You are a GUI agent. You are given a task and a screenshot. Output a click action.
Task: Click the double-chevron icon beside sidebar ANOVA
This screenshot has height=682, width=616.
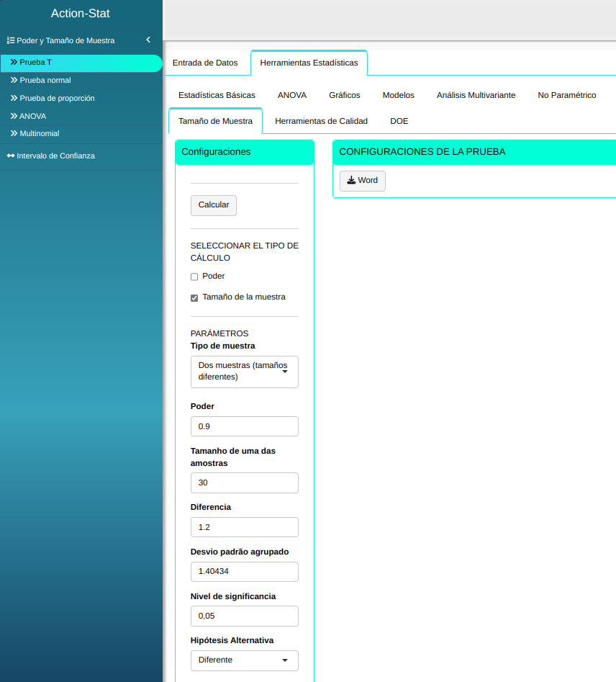coord(14,116)
